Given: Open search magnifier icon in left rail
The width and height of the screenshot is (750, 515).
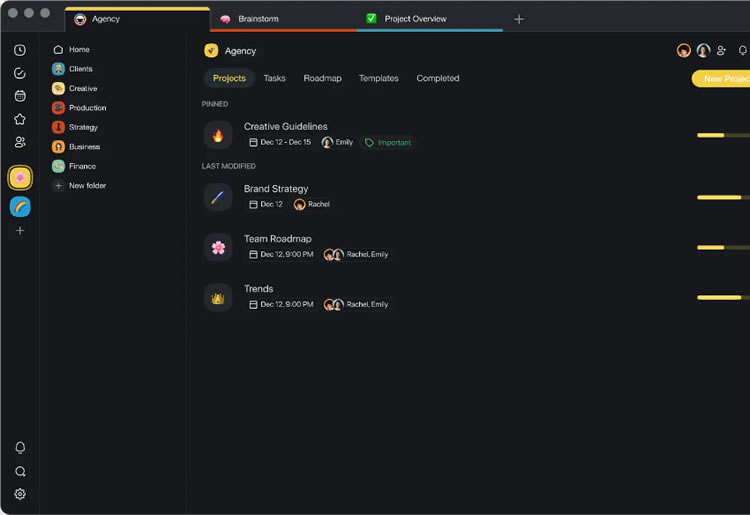Looking at the screenshot, I should (x=20, y=471).
